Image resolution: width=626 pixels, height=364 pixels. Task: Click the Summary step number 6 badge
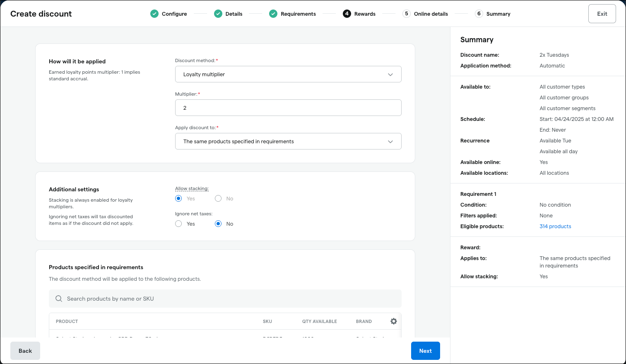[479, 14]
